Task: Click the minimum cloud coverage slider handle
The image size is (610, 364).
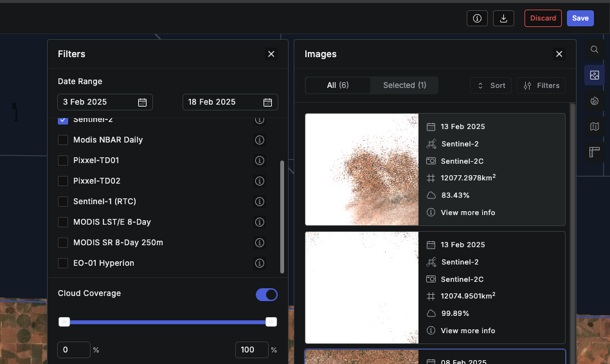Action: (x=64, y=322)
